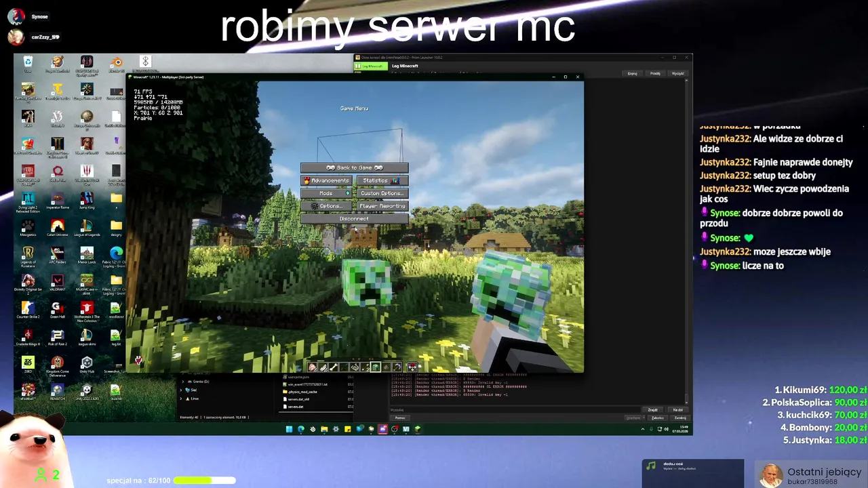The height and width of the screenshot is (488, 868).
Task: Open Statistics in the Game Menu
Action: [x=382, y=180]
